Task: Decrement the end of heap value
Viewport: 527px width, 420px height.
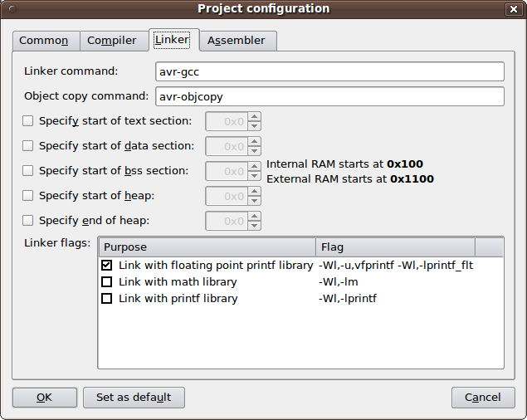Action: (254, 226)
